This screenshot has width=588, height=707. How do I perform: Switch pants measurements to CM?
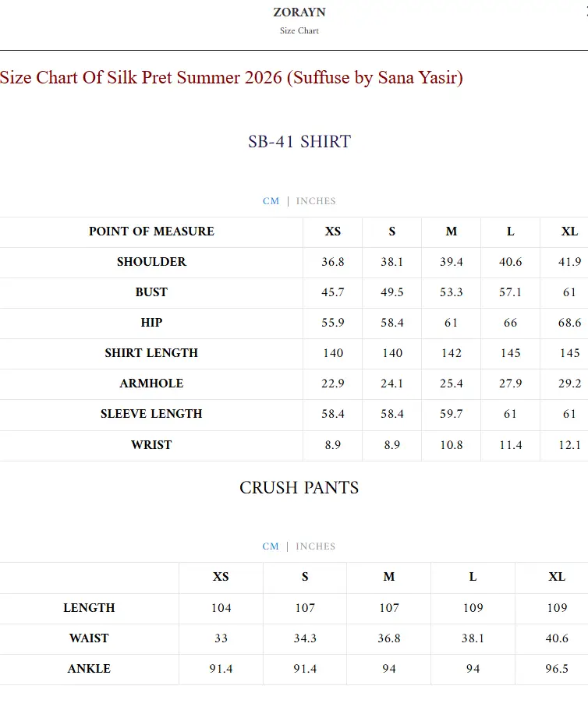271,546
